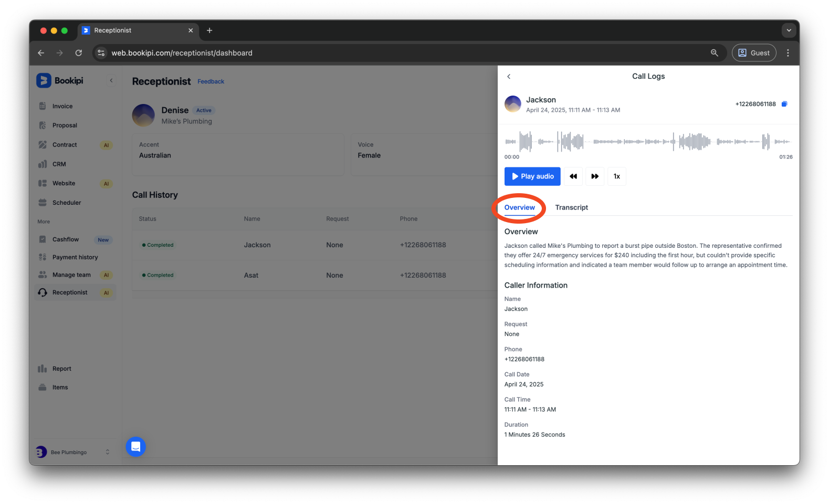Open the Report sidebar icon
Viewport: 829px width, 504px height.
click(43, 369)
